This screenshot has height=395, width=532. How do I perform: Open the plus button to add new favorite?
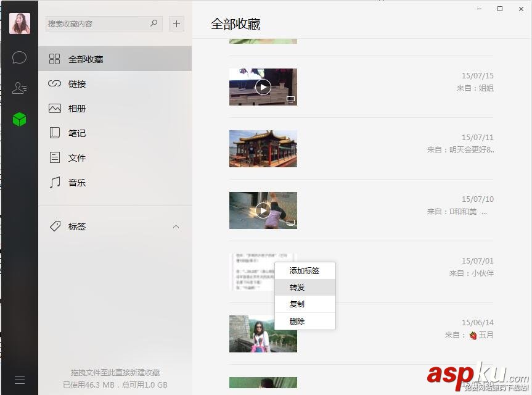(x=176, y=23)
